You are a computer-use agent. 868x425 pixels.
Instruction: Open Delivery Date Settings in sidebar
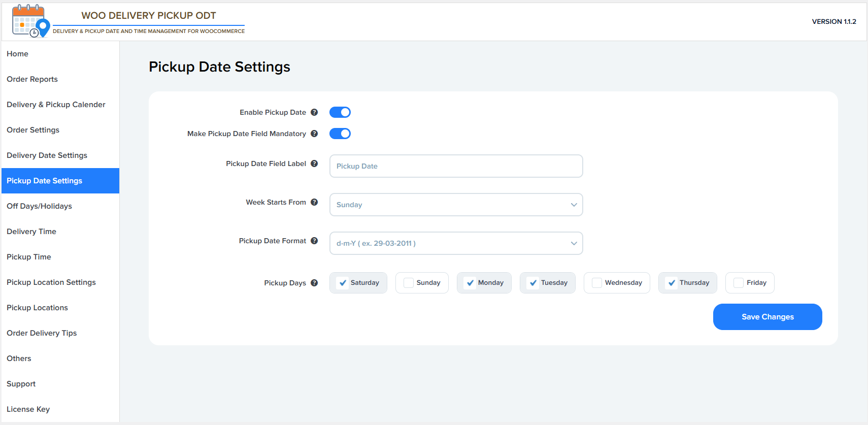tap(47, 155)
